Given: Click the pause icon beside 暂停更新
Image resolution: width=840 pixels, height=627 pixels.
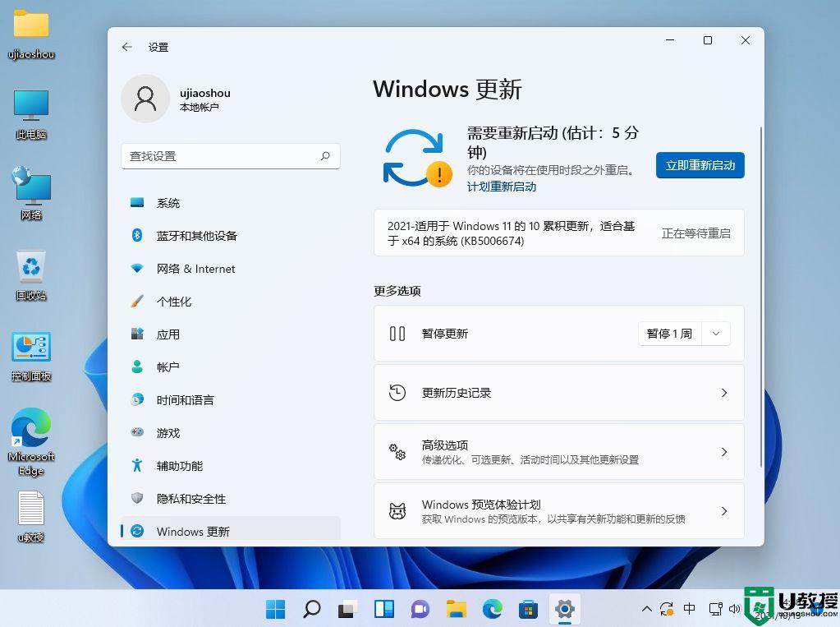Looking at the screenshot, I should (x=397, y=334).
